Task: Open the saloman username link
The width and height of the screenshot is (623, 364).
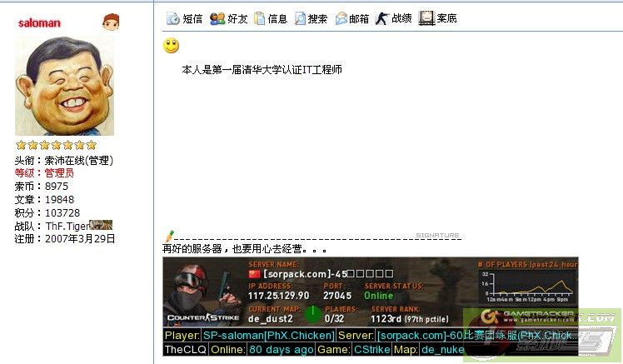Action: tap(39, 23)
